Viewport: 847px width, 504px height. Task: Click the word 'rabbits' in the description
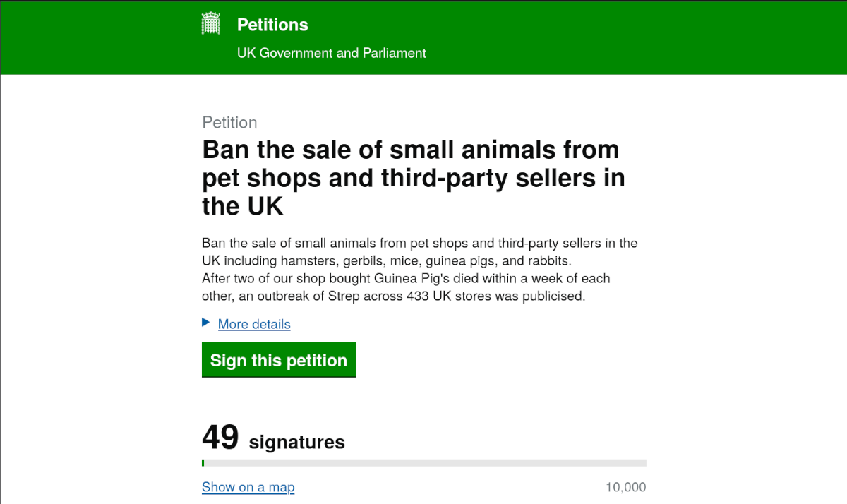548,261
